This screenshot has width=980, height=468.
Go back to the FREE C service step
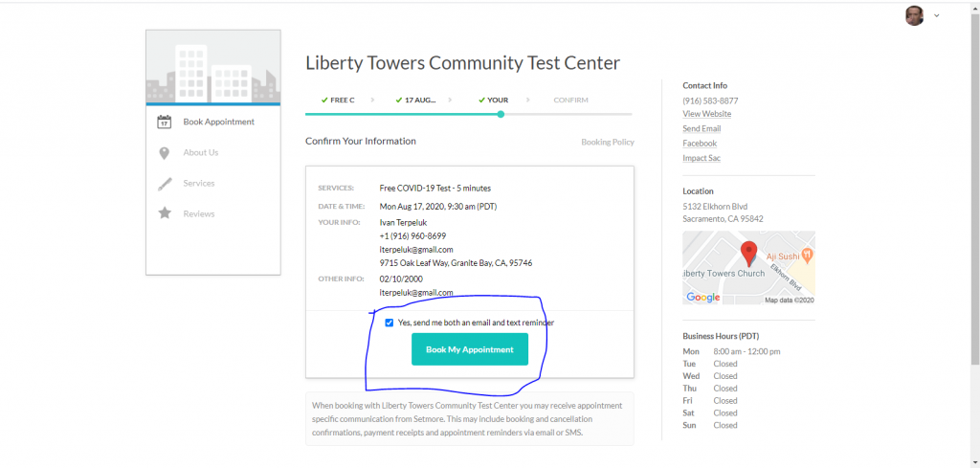(x=338, y=100)
